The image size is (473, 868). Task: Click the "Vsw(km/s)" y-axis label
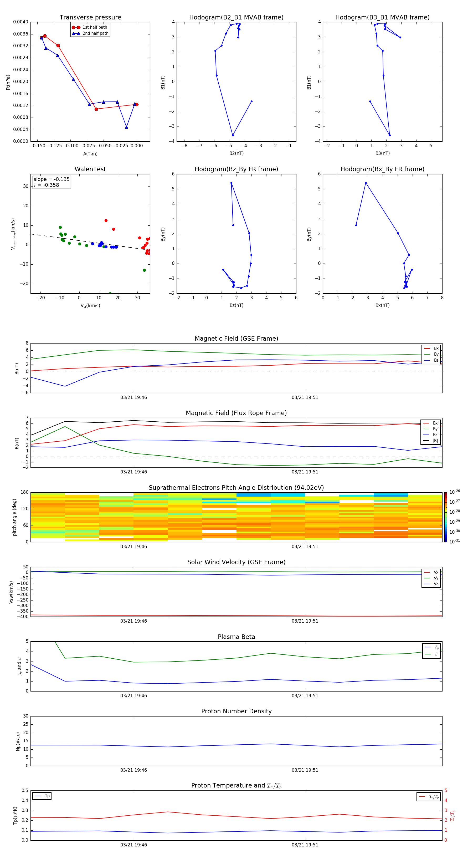coord(11,592)
